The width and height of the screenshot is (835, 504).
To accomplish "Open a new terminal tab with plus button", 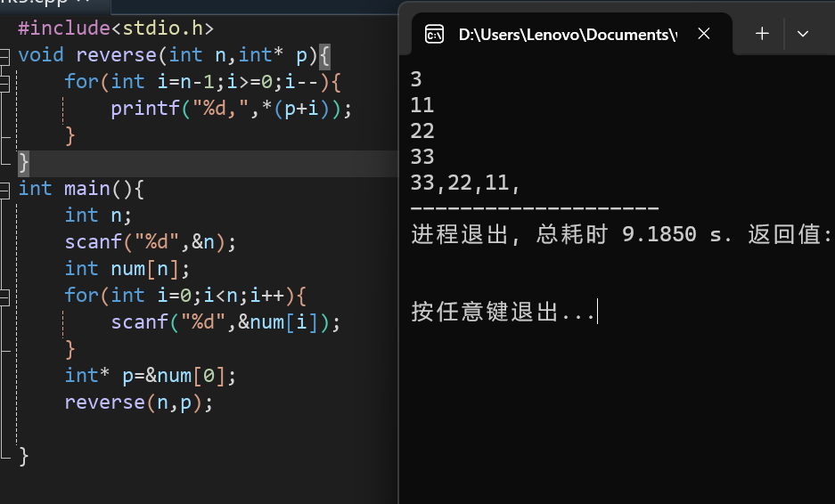I will click(x=762, y=34).
